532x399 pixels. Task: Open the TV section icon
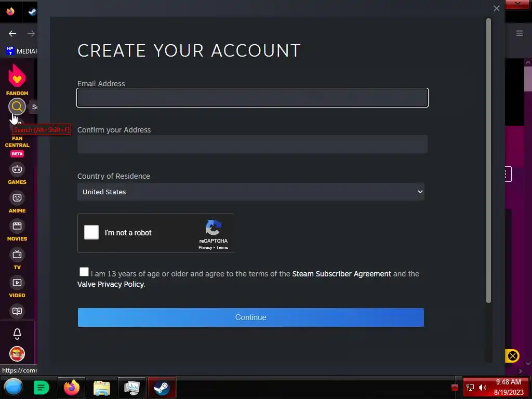click(x=17, y=255)
